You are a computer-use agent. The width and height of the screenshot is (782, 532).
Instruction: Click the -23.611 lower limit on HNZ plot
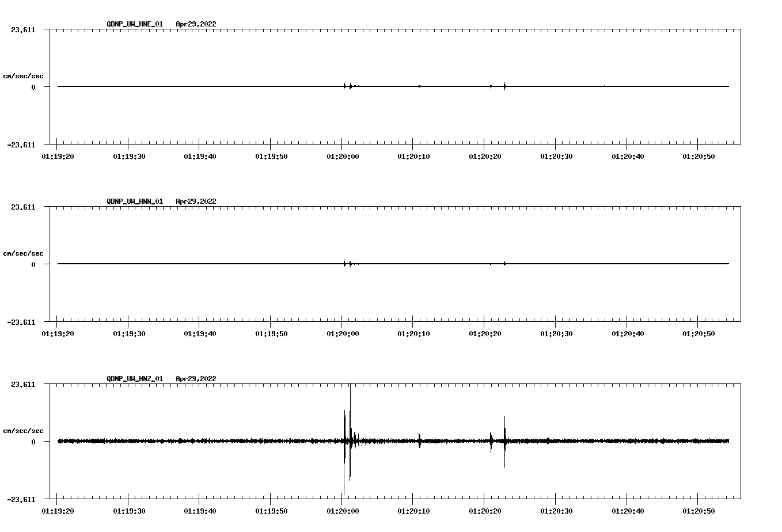21,499
